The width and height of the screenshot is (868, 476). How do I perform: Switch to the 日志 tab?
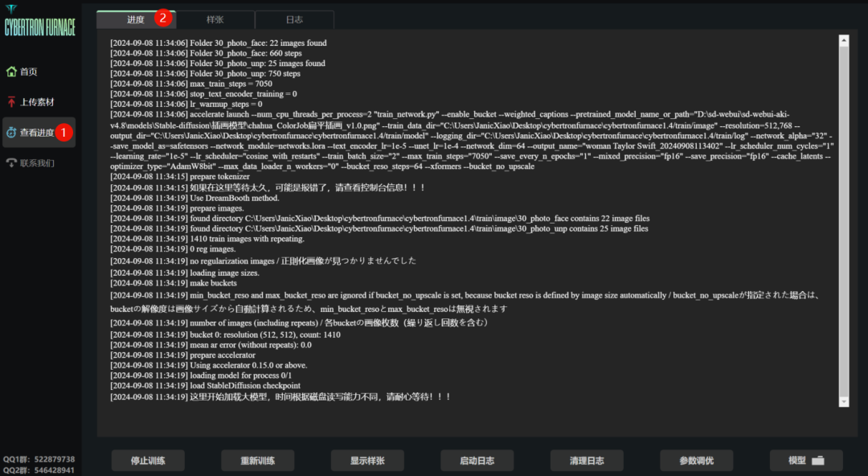click(294, 19)
